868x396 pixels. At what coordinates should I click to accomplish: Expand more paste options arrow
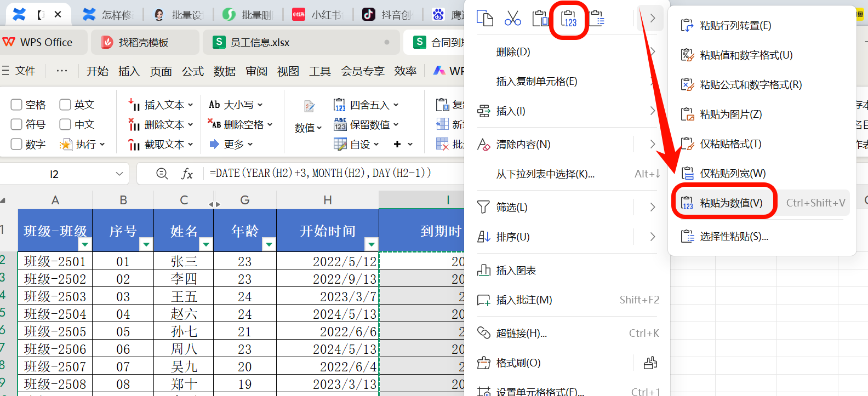[653, 19]
